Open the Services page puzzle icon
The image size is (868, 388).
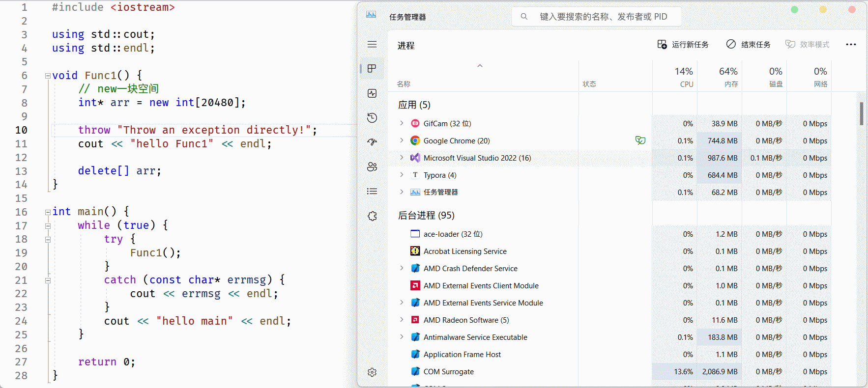372,216
